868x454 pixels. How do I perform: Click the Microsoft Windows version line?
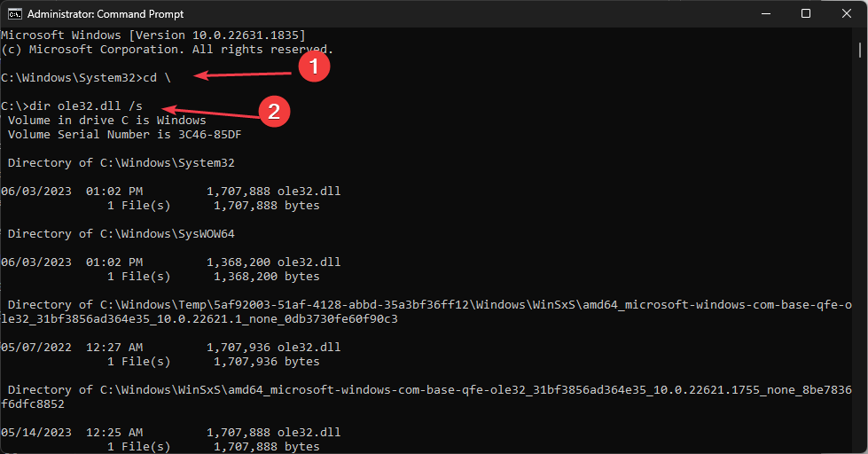[152, 35]
